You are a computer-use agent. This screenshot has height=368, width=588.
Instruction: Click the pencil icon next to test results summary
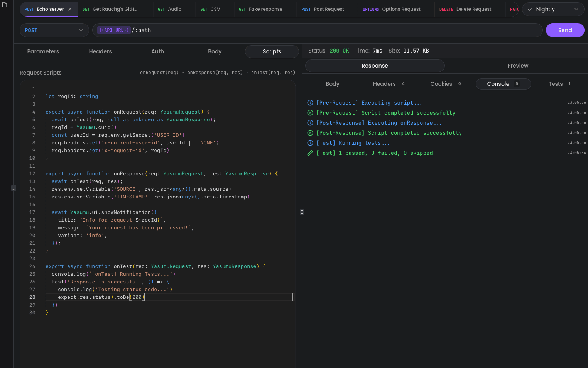tap(310, 153)
